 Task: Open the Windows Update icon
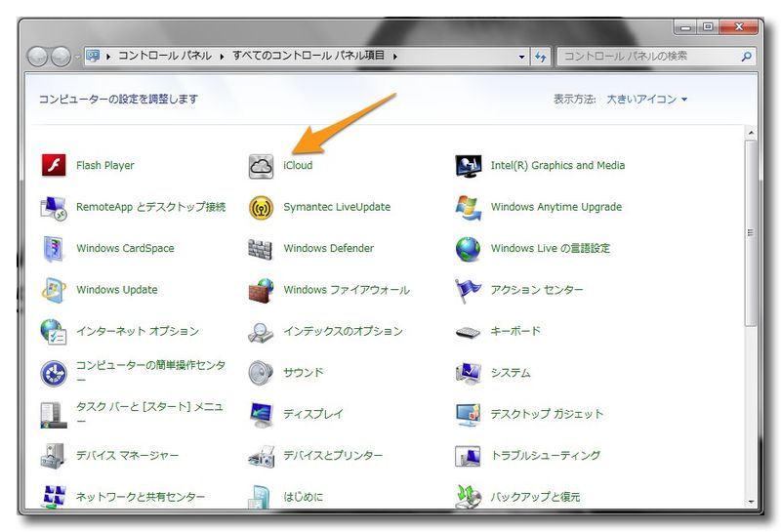coord(54,290)
